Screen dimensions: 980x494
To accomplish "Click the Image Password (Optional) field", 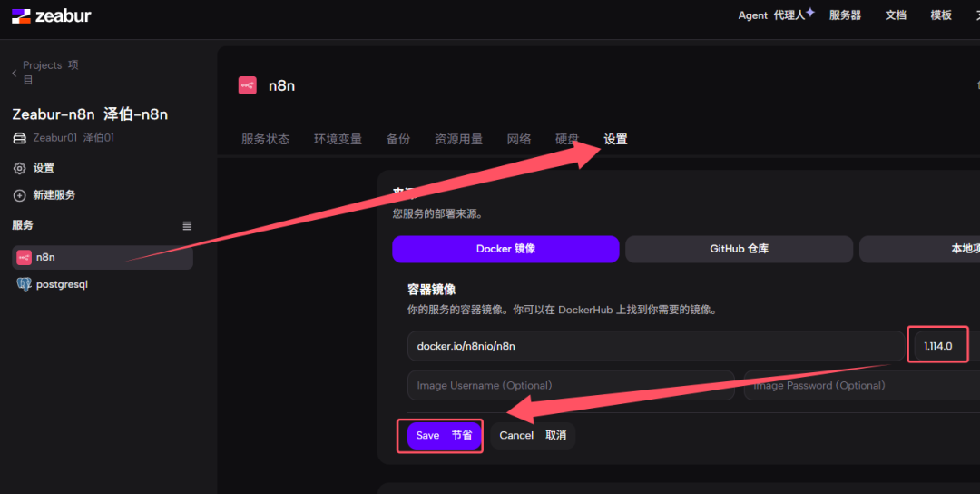I will coord(861,385).
